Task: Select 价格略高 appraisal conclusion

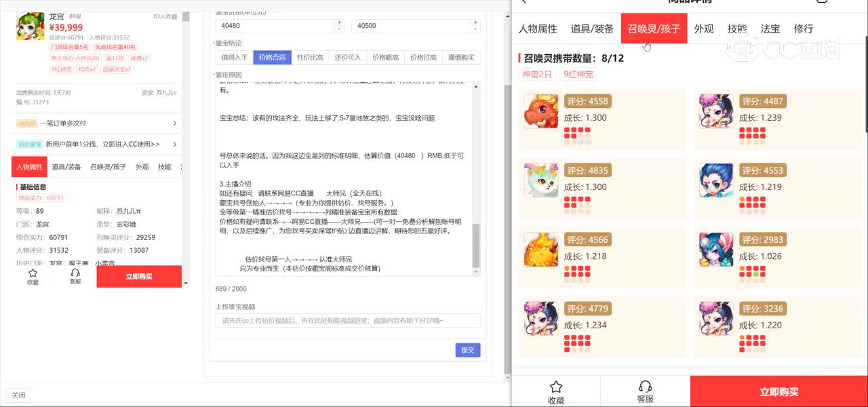Action: tap(386, 58)
